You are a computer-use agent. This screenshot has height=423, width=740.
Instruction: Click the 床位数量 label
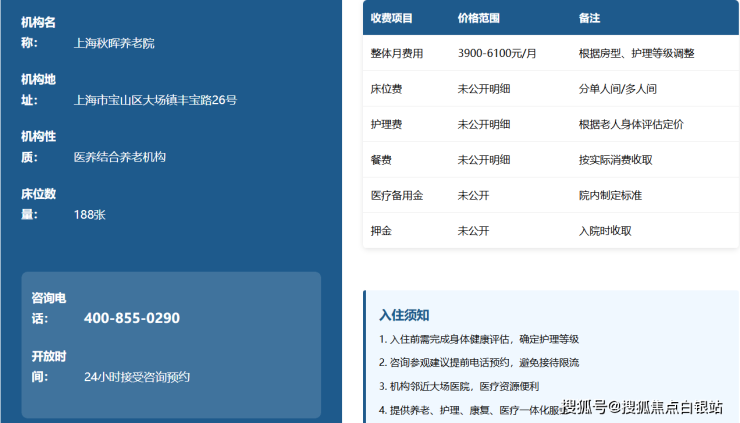[x=38, y=204]
